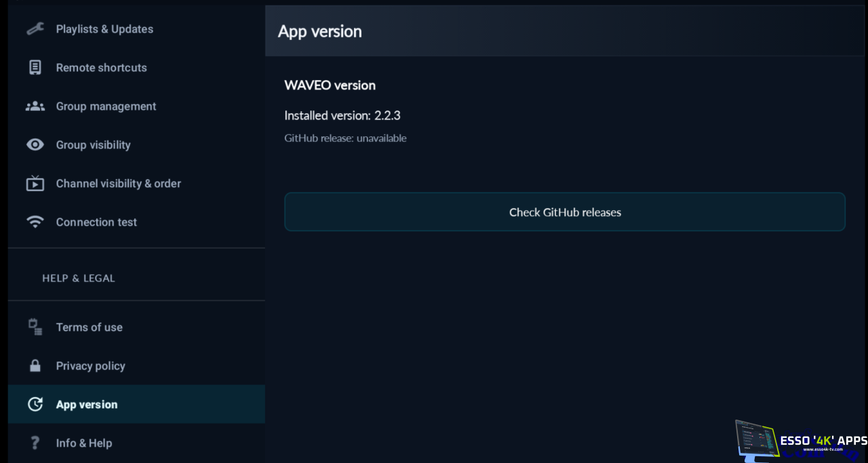Viewport: 868px width, 463px height.
Task: Select Group visibility in the sidebar
Action: pos(136,145)
